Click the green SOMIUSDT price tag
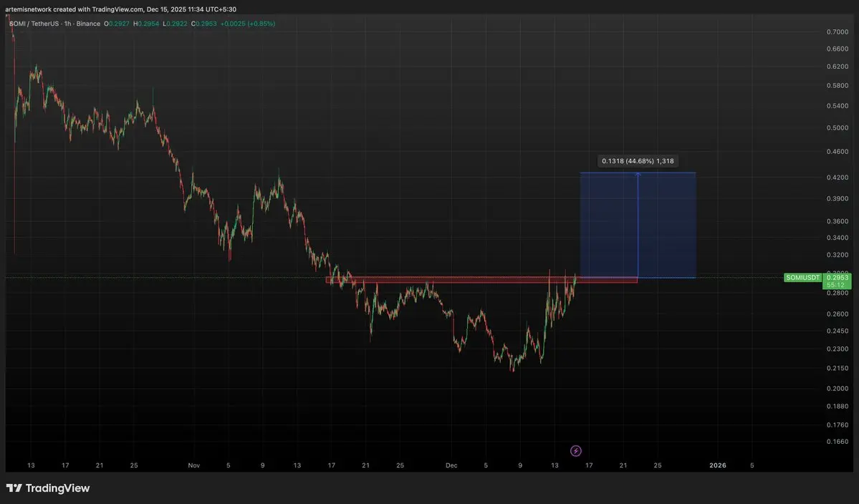Image resolution: width=859 pixels, height=504 pixels. pyautogui.click(x=803, y=278)
